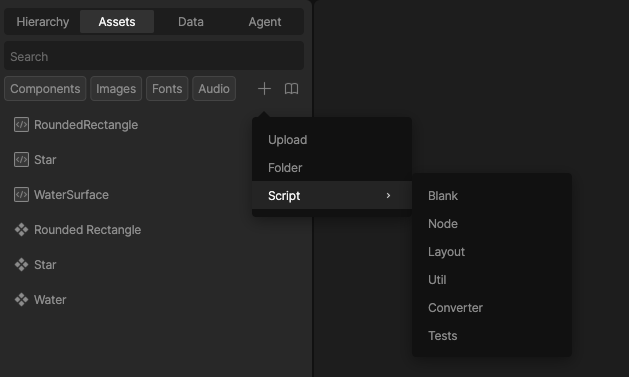Image resolution: width=629 pixels, height=377 pixels.
Task: Create a Util script
Action: (492, 280)
